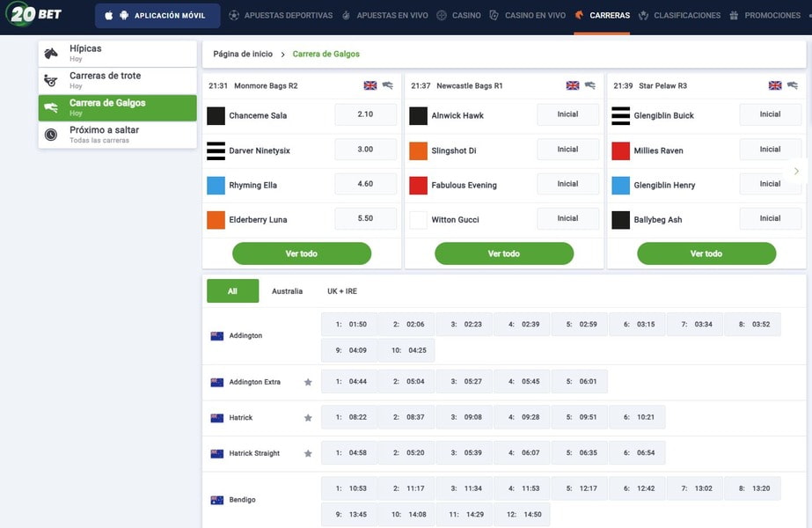Click the 20BET logo
This screenshot has width=812, height=528.
(34, 14)
